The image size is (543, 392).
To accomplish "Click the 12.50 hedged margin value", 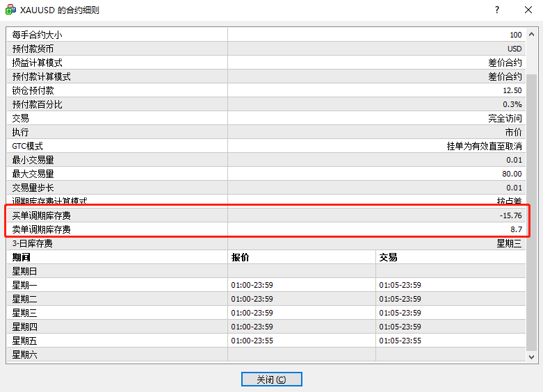I will coord(512,91).
